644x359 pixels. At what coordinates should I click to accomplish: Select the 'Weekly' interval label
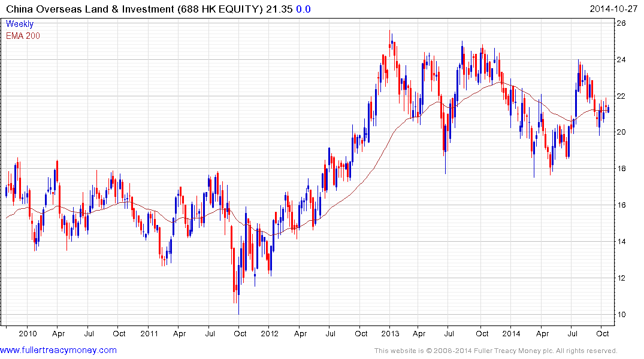coord(20,24)
